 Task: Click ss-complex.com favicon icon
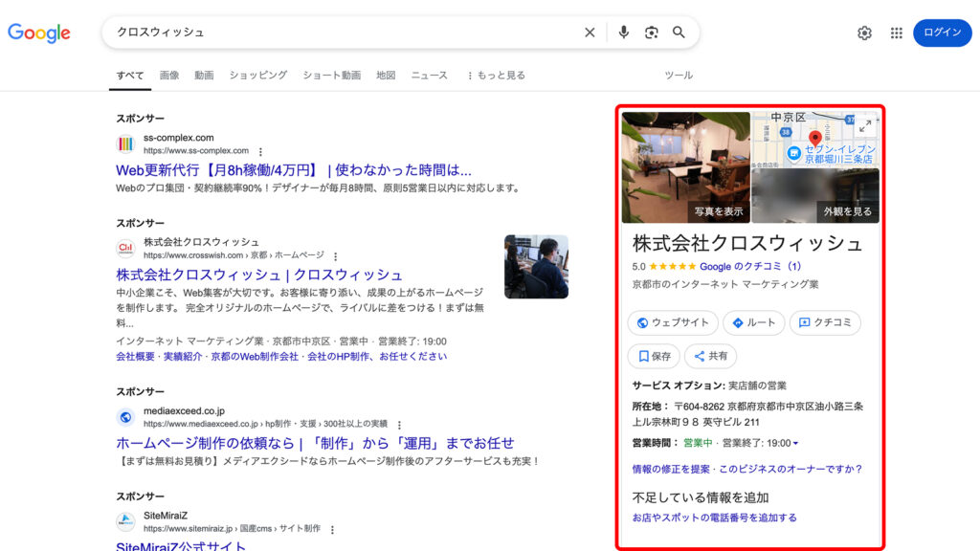pos(125,144)
